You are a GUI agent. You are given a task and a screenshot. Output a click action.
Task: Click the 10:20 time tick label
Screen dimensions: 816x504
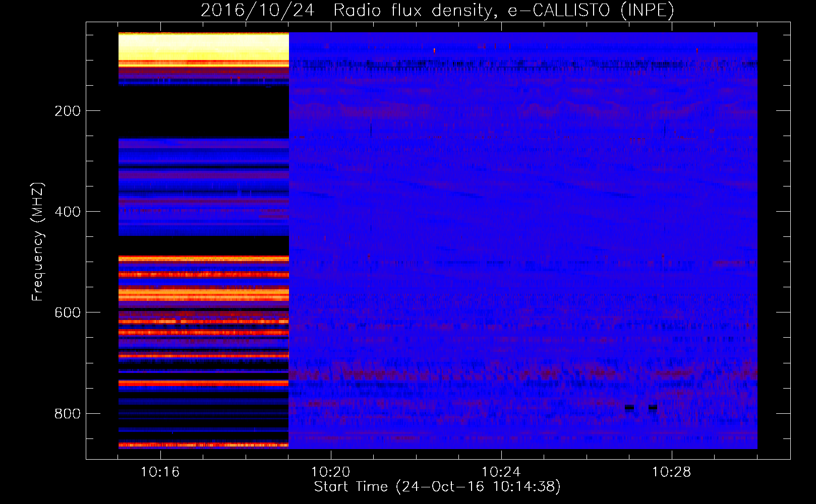(330, 472)
